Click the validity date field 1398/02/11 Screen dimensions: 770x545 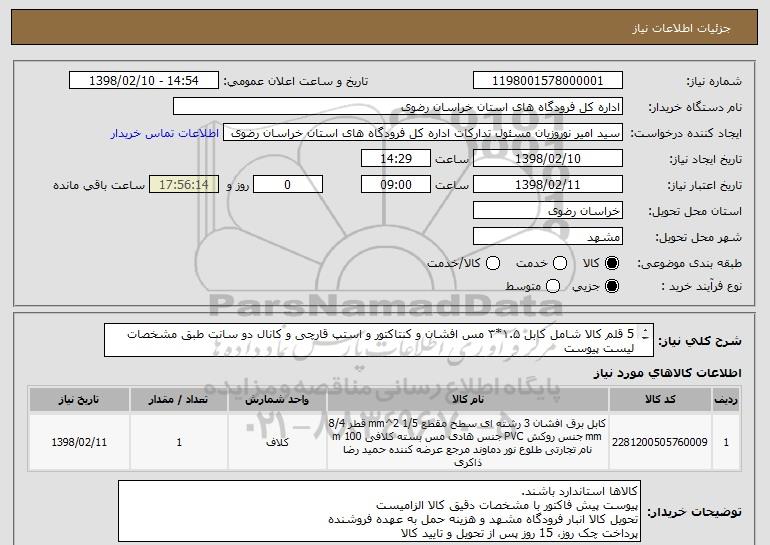pyautogui.click(x=548, y=185)
